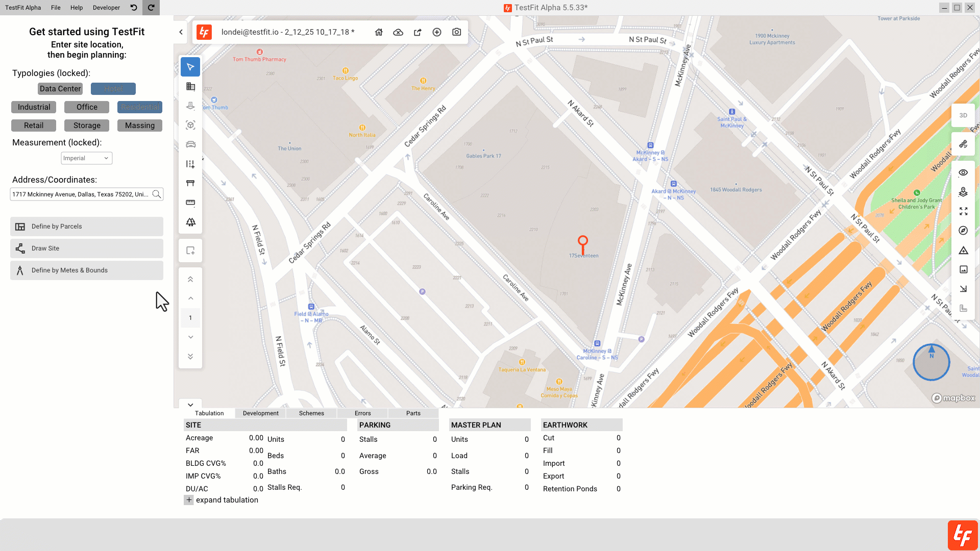The image size is (980, 551).
Task: Toggle 3D view mode
Action: tap(963, 115)
